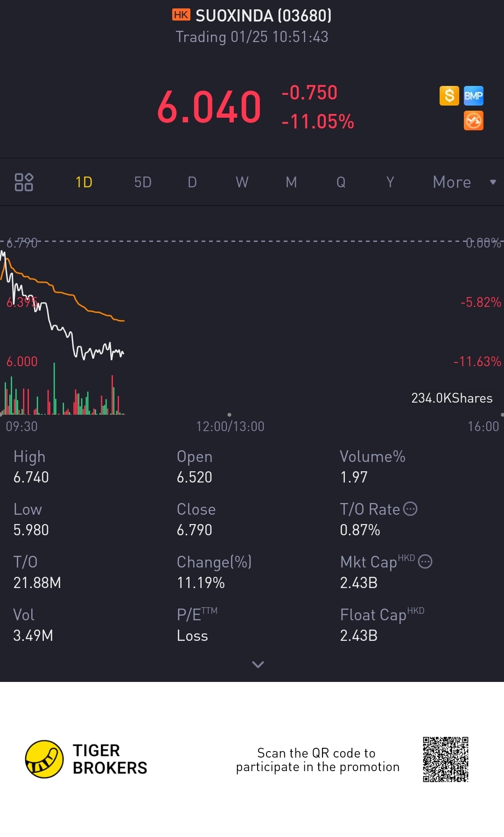Open the More chart periods dropdown
The height and width of the screenshot is (837, 504).
pyautogui.click(x=463, y=182)
